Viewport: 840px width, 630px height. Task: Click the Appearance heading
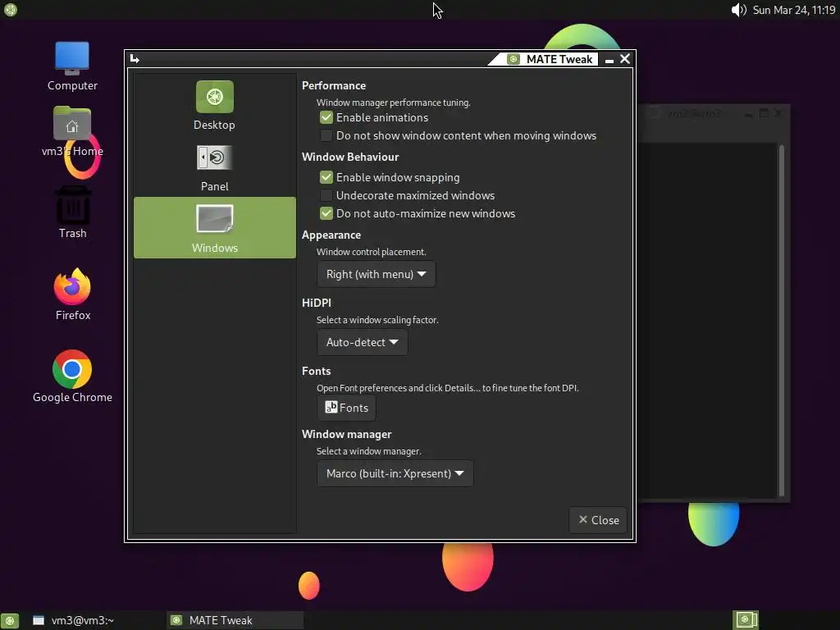click(x=331, y=235)
